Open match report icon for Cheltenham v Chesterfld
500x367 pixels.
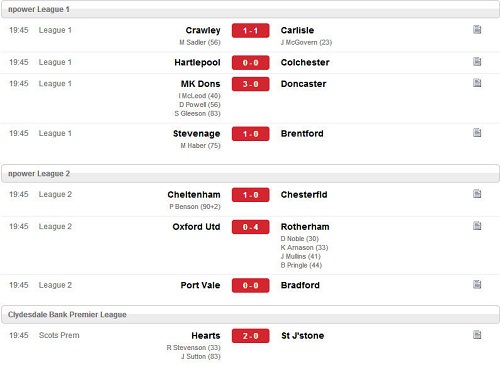coord(477,193)
